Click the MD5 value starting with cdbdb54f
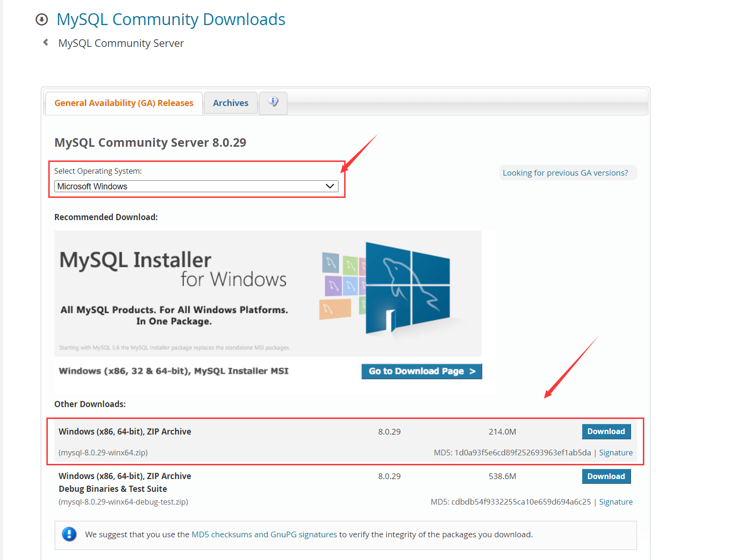Image resolution: width=756 pixels, height=560 pixels. click(521, 502)
